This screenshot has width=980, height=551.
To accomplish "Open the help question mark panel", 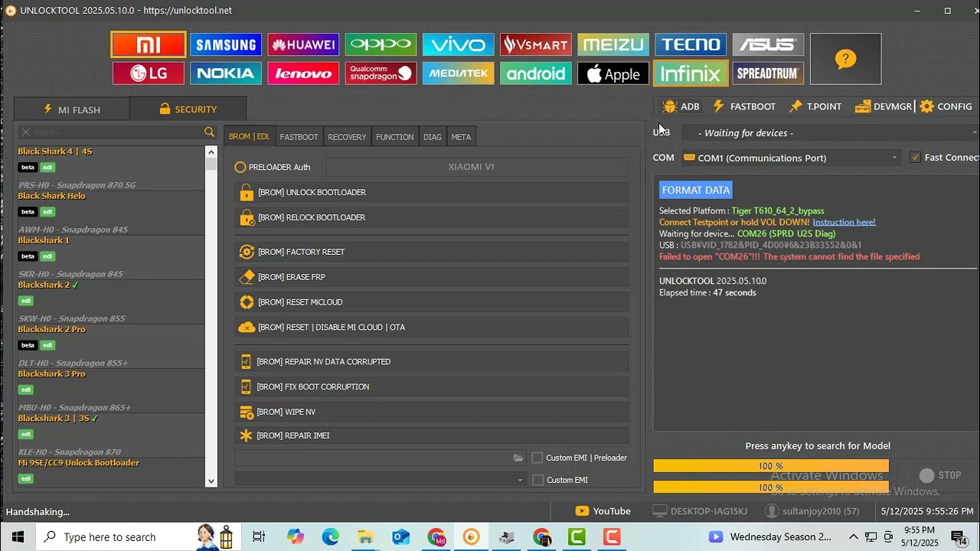I will (845, 59).
